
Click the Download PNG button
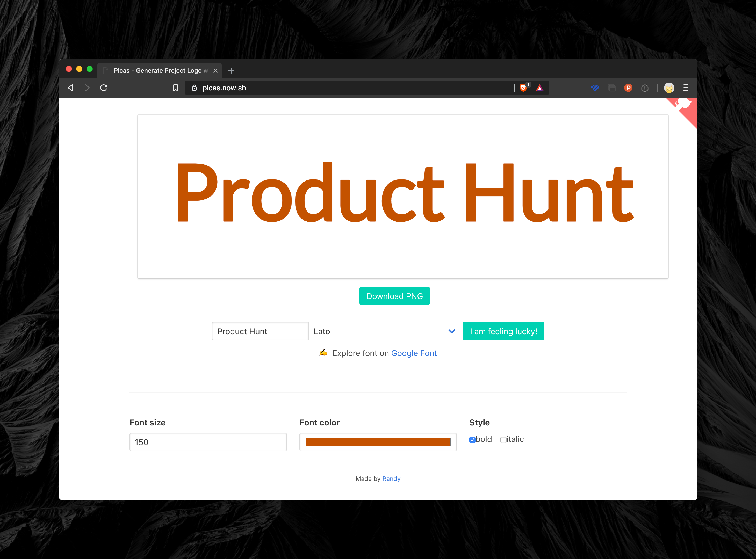pyautogui.click(x=395, y=296)
